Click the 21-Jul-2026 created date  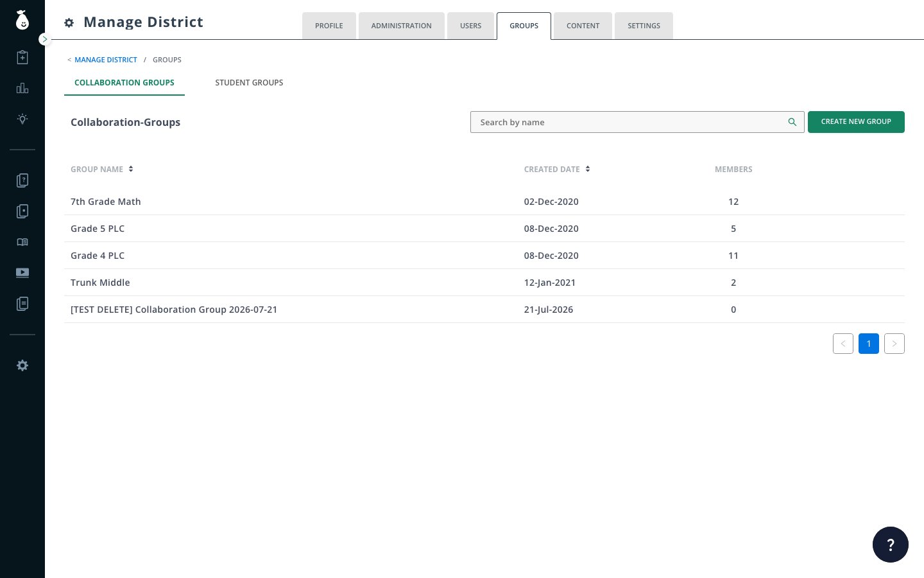pos(549,310)
